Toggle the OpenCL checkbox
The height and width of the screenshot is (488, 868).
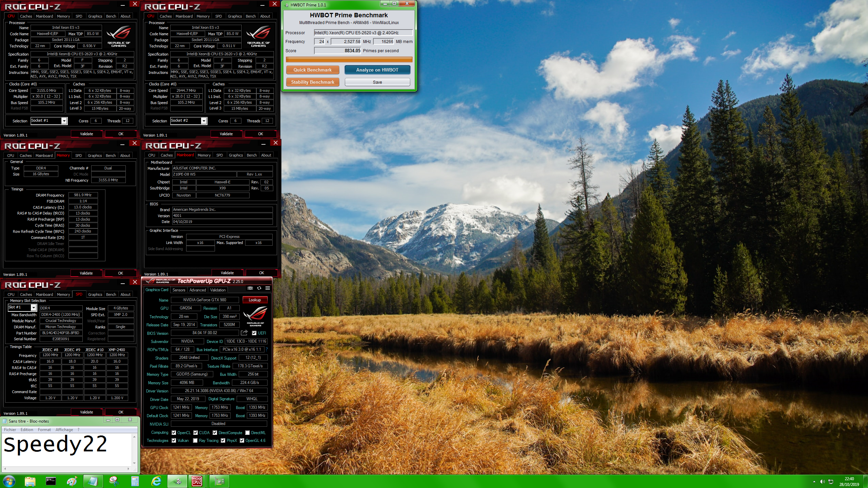pos(174,432)
